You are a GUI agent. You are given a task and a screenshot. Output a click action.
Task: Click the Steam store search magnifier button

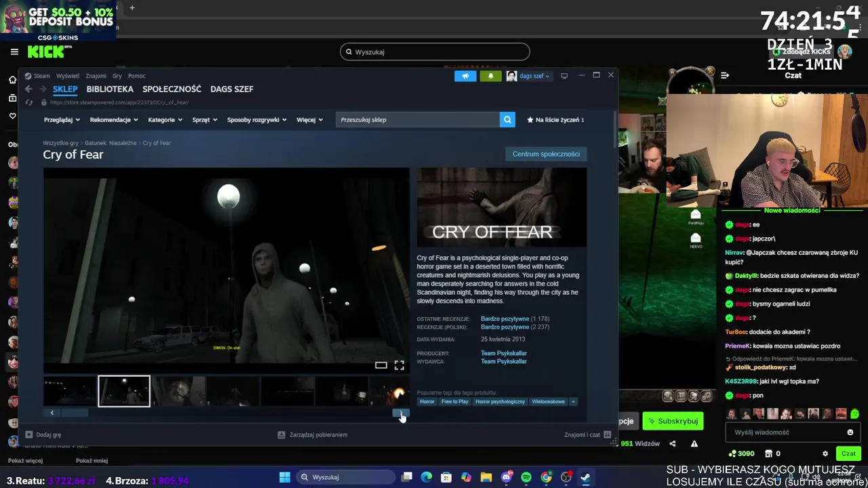pos(507,120)
